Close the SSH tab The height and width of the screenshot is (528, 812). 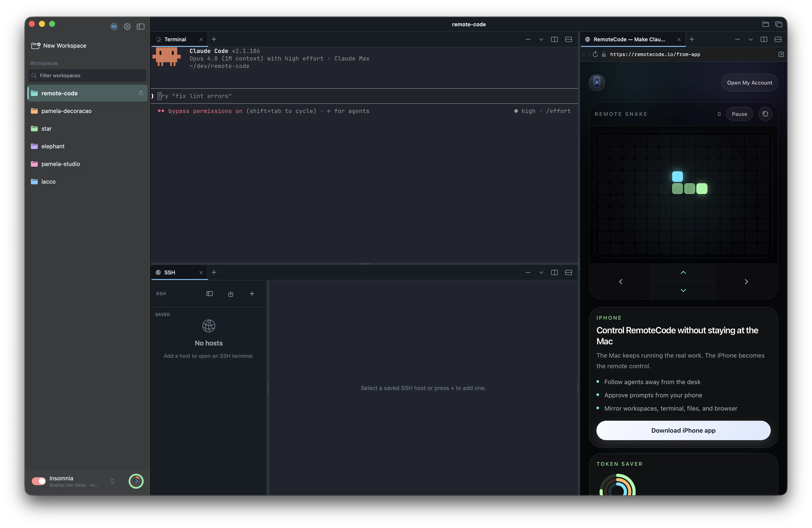pyautogui.click(x=201, y=272)
